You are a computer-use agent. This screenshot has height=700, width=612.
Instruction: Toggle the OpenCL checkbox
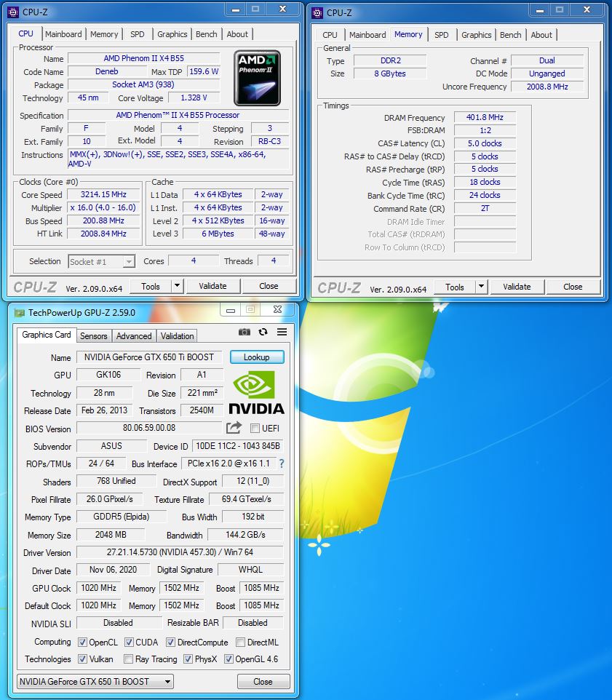point(82,642)
